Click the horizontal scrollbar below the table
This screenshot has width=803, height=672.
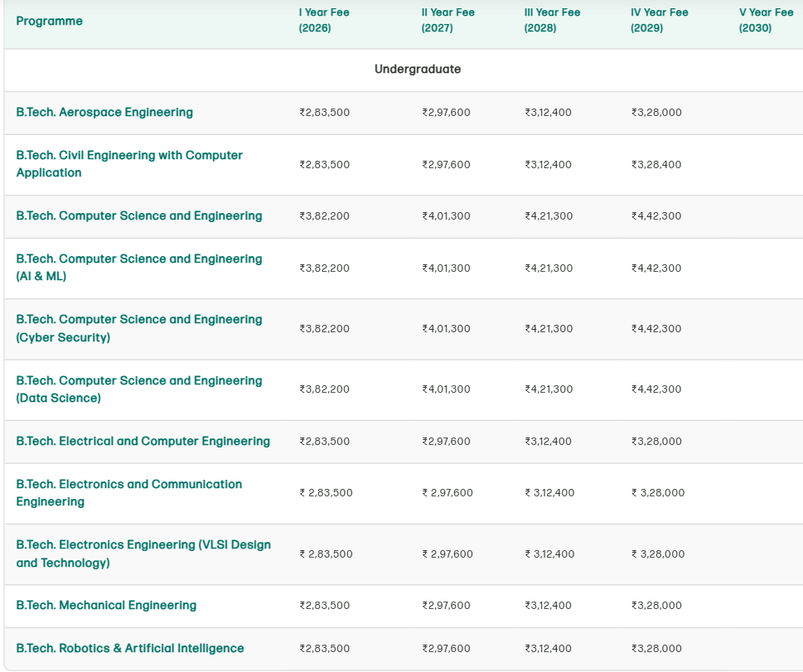[x=401, y=668]
